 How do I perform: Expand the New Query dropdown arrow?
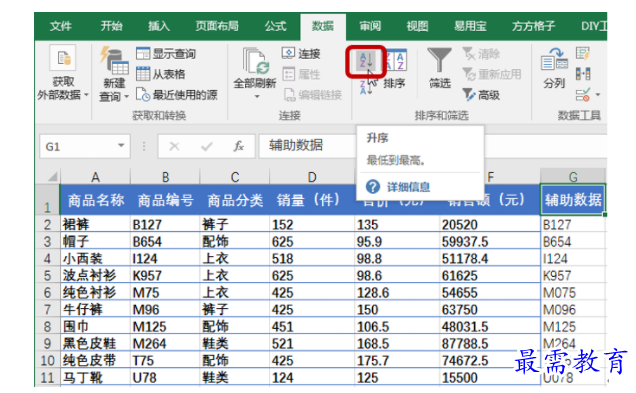pos(127,97)
